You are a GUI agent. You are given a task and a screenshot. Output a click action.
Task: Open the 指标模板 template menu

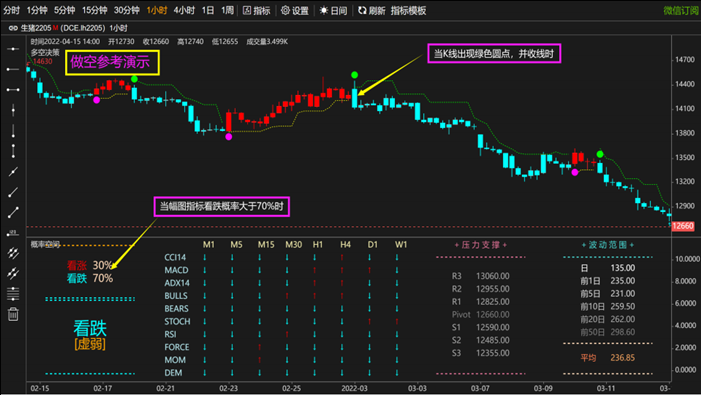(408, 10)
